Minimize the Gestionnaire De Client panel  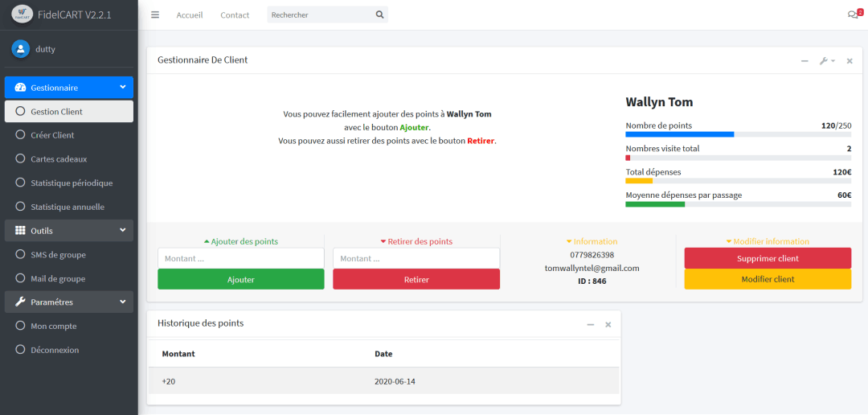click(x=805, y=61)
